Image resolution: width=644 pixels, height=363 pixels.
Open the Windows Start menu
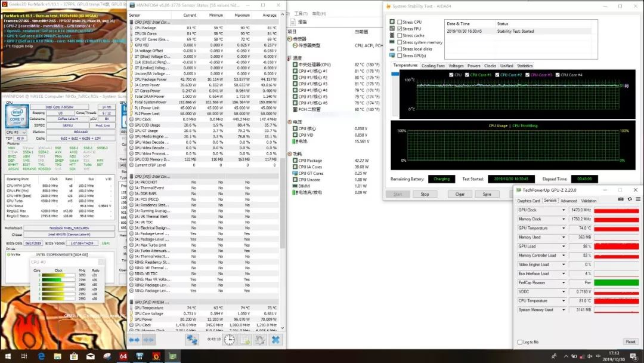point(8,356)
